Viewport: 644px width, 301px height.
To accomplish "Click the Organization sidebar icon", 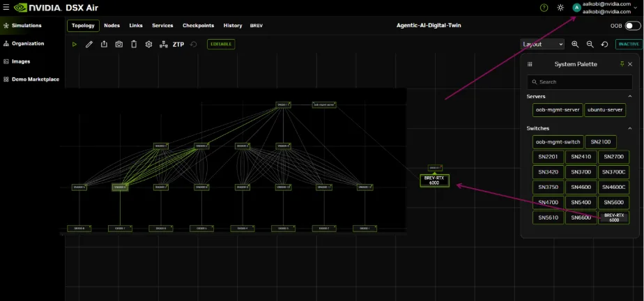I will (6, 43).
